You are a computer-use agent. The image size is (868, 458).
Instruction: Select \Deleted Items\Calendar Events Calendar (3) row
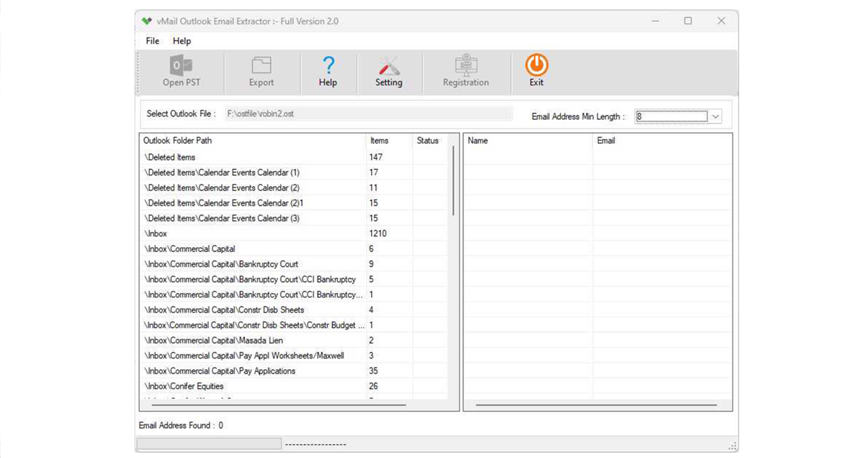coord(293,218)
